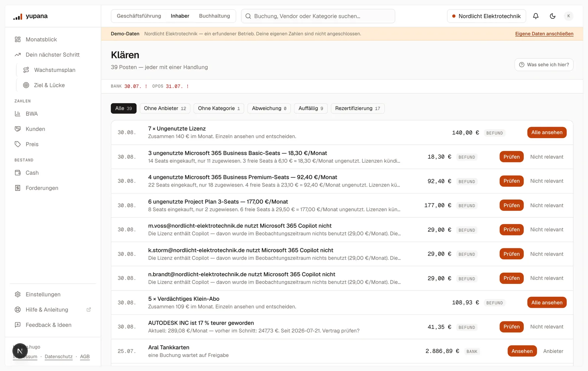Mark the AUTODESK INC row Nicht relevant
Viewport: 588px width, 371px height.
tap(547, 327)
